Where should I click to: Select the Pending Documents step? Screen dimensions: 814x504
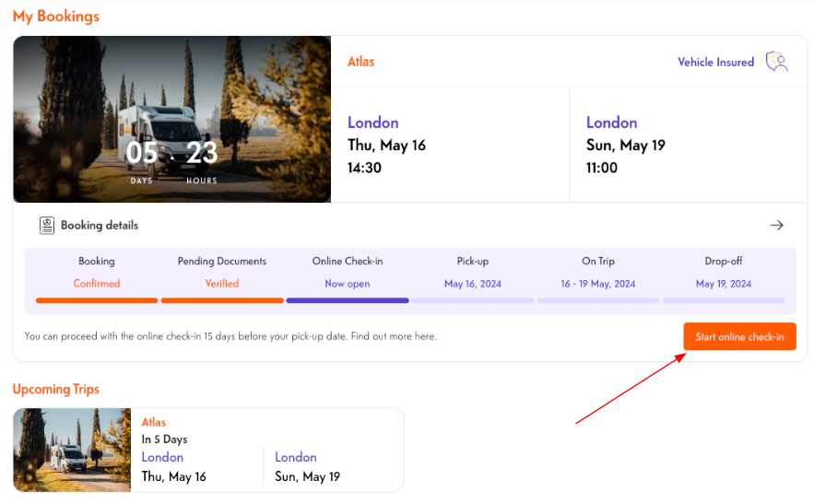click(221, 273)
